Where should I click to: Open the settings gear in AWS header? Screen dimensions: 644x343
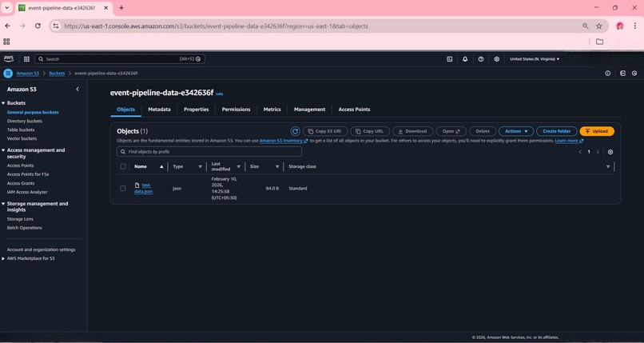pyautogui.click(x=496, y=59)
